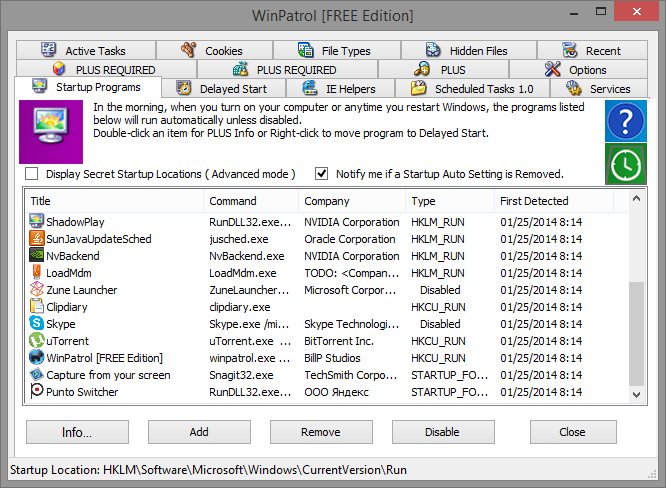666x488 pixels.
Task: Click the Delayed Start icon
Action: (x=183, y=88)
